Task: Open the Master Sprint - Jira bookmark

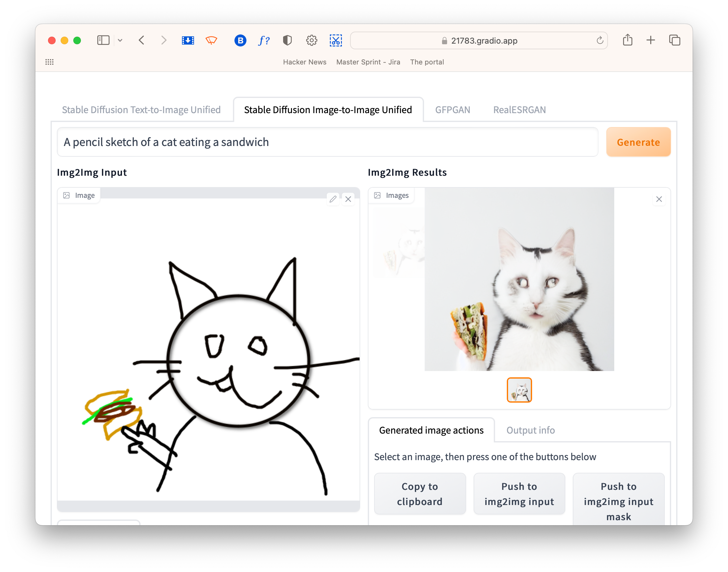Action: point(368,62)
